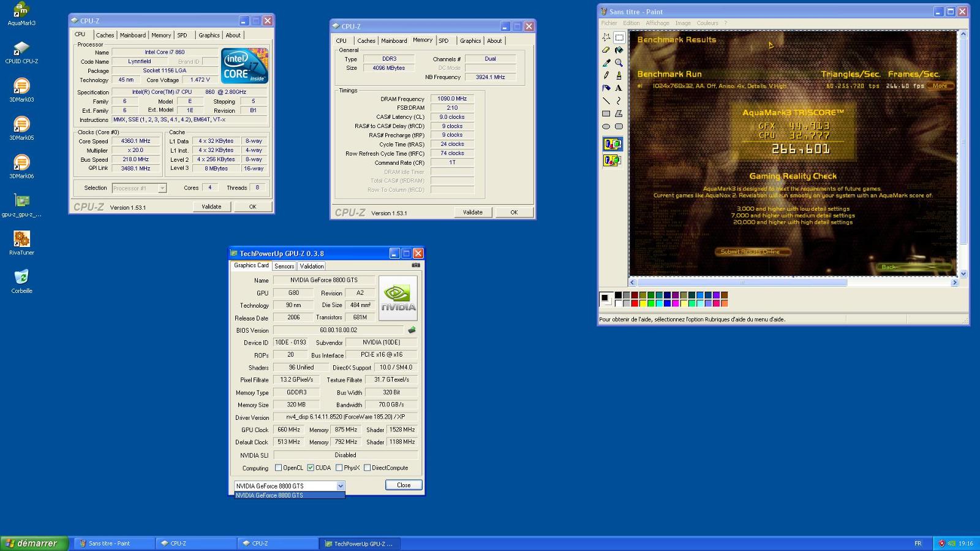Viewport: 980px width, 551px height.
Task: Choose transparent selection mode option in Paint
Action: pyautogui.click(x=612, y=160)
